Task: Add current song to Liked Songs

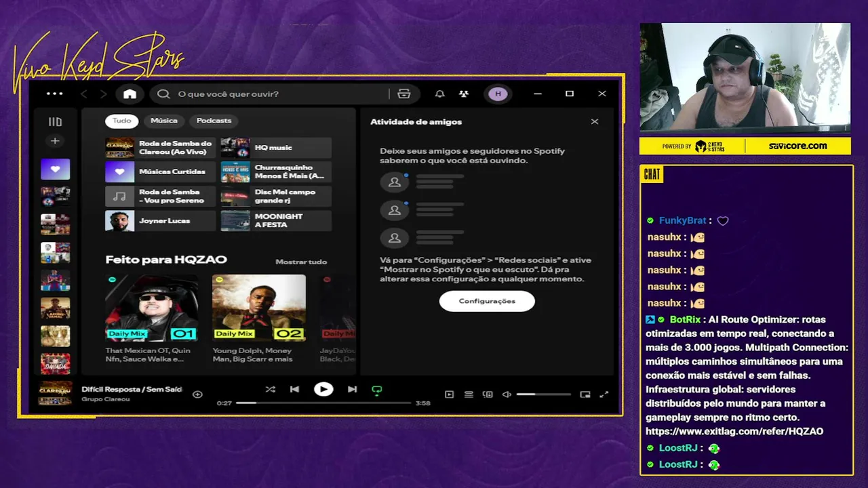Action: tap(197, 394)
